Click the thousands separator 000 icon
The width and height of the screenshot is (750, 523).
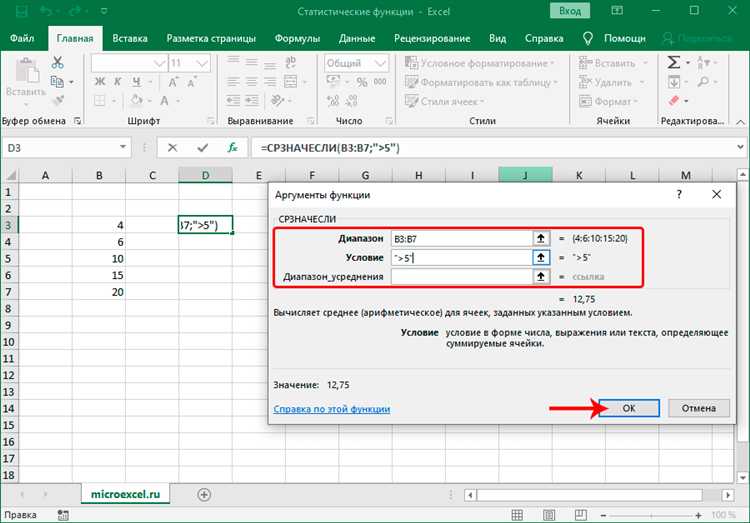tap(380, 82)
